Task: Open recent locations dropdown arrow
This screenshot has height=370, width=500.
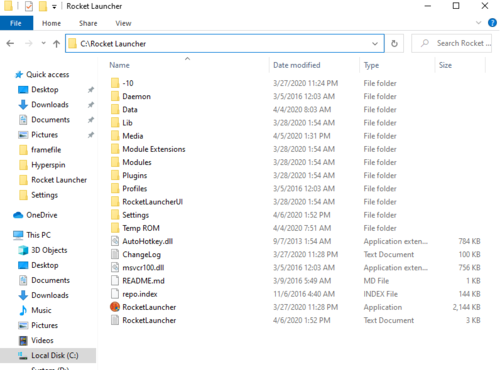Action: (43, 43)
